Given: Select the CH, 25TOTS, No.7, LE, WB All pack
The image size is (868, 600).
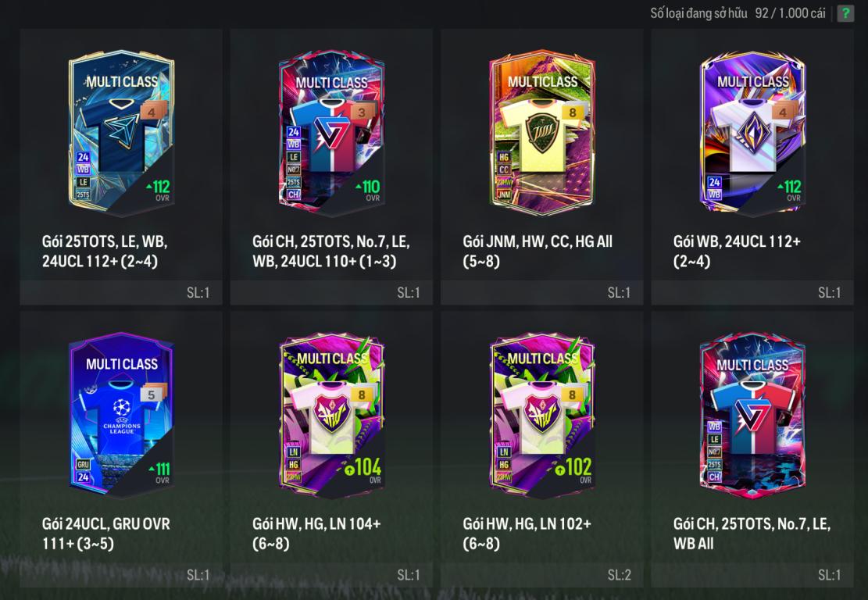Looking at the screenshot, I should [752, 449].
